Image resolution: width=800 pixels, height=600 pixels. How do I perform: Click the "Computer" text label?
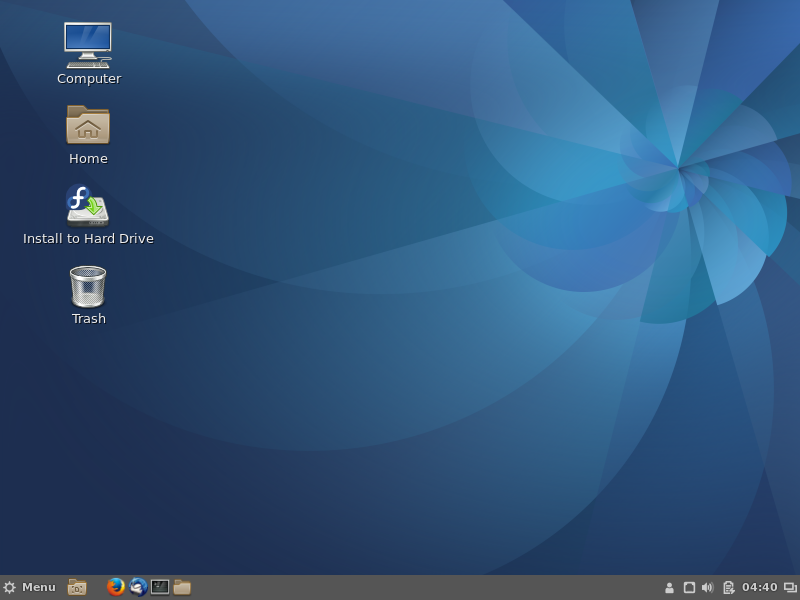point(89,79)
